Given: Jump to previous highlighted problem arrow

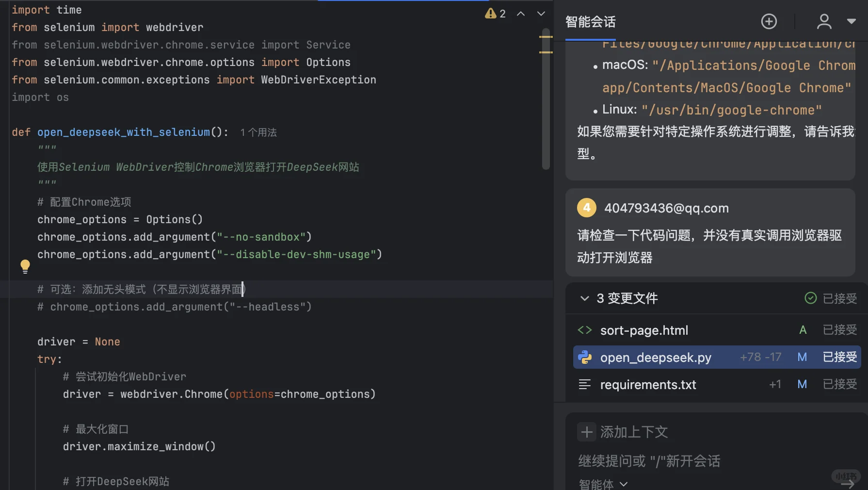Looking at the screenshot, I should (x=521, y=14).
